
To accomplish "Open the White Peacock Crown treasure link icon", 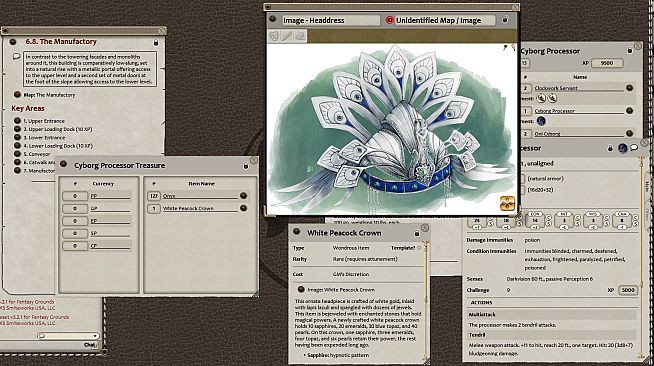I will coord(243,208).
